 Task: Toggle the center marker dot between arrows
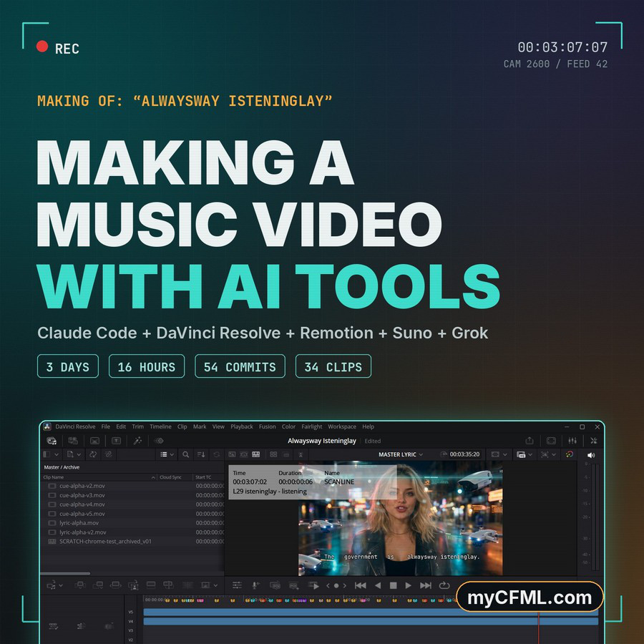coord(336,585)
